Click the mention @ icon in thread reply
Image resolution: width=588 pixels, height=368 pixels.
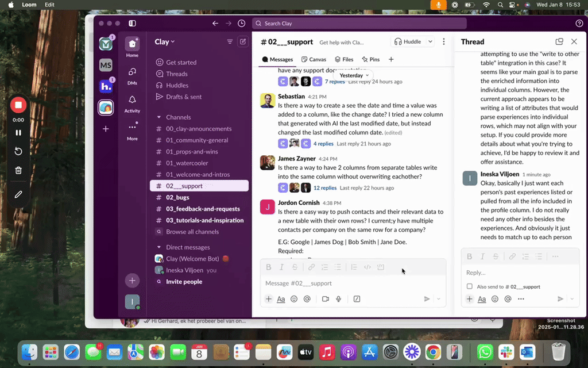[508, 299]
